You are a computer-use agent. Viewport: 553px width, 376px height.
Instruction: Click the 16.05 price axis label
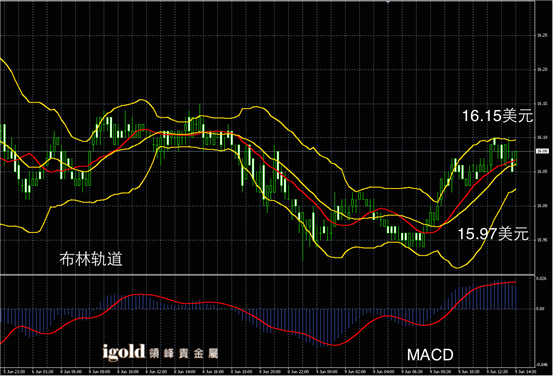(x=542, y=172)
